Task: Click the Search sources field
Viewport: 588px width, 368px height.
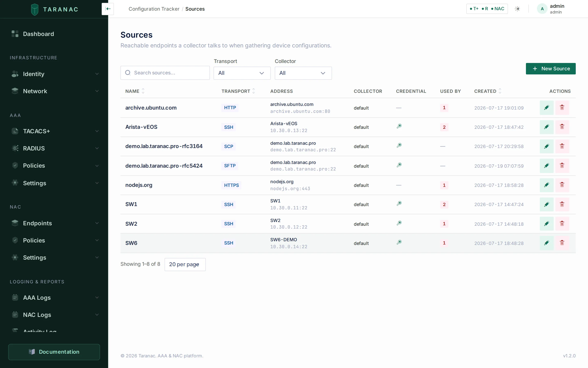Action: click(165, 73)
